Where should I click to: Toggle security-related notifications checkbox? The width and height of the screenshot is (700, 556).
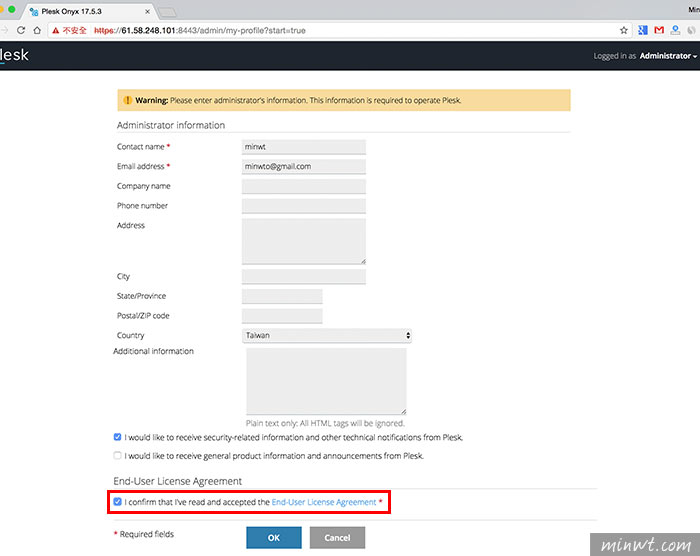click(117, 437)
